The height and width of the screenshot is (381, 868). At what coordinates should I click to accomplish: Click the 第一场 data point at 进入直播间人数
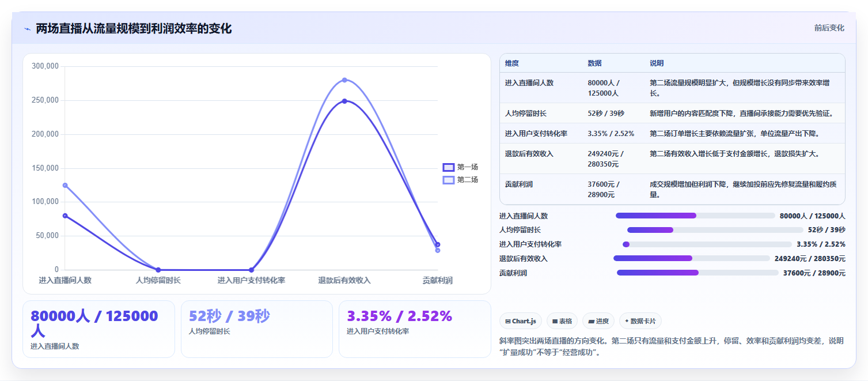[65, 216]
